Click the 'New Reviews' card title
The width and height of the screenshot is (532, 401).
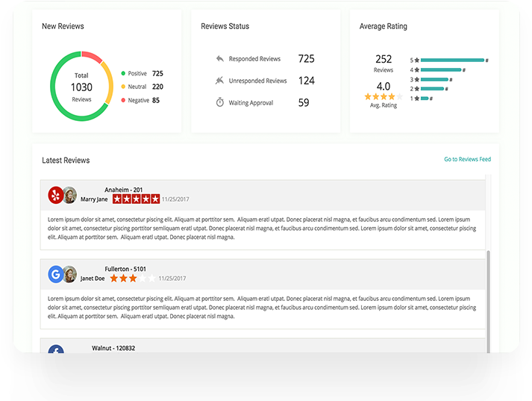click(x=63, y=26)
